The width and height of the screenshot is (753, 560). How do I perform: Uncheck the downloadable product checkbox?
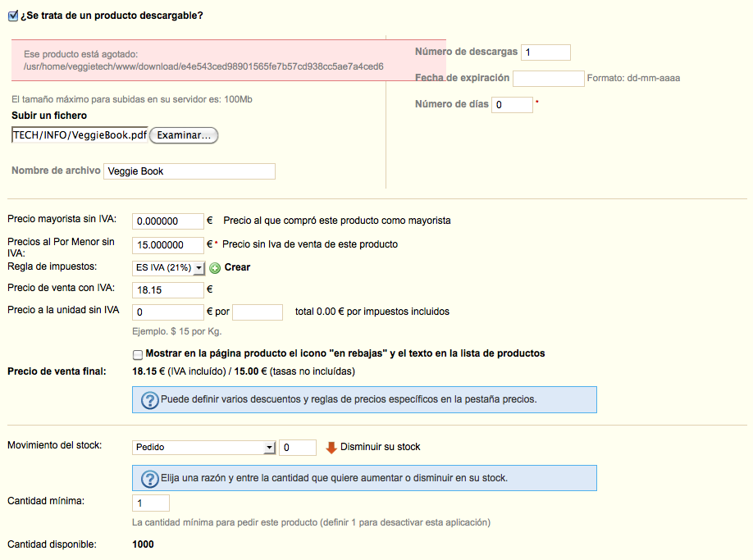[12, 15]
